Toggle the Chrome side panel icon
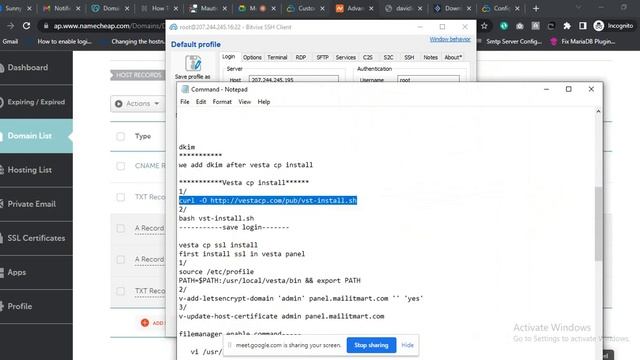Viewport: 640px width, 360px height. point(583,26)
